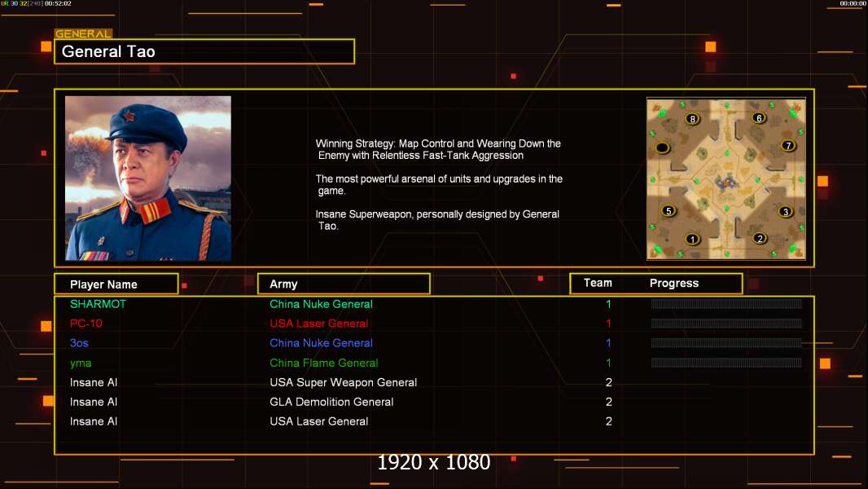Click 3os's China Nuke General army
The width and height of the screenshot is (868, 489).
(x=321, y=343)
